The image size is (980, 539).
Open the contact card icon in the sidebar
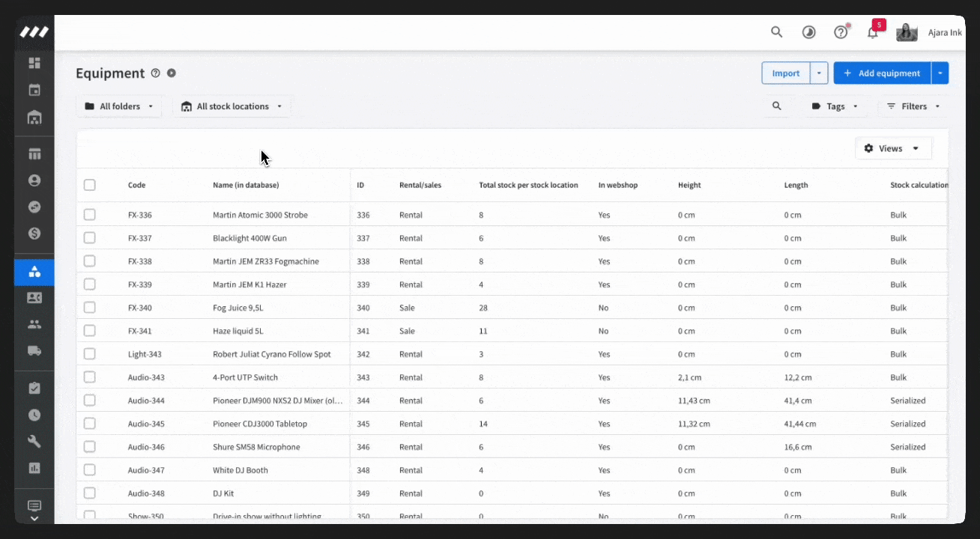(x=34, y=298)
